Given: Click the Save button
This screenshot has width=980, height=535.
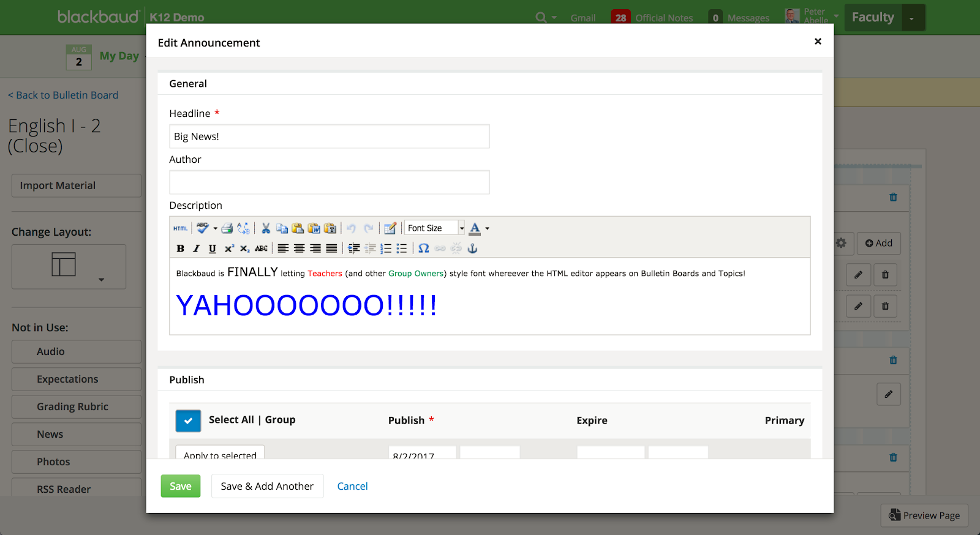Looking at the screenshot, I should click(181, 486).
